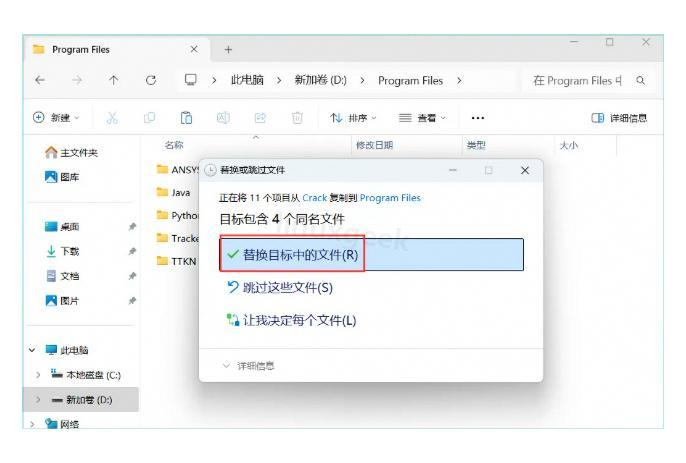Select Program Files in the address breadcrumb
Screen dimensions: 686x463
410,81
